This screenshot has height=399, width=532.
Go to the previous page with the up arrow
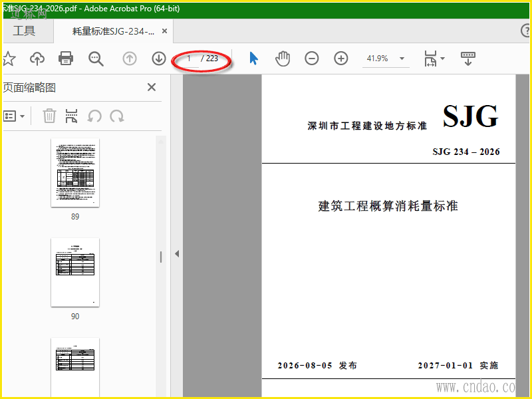coord(129,59)
